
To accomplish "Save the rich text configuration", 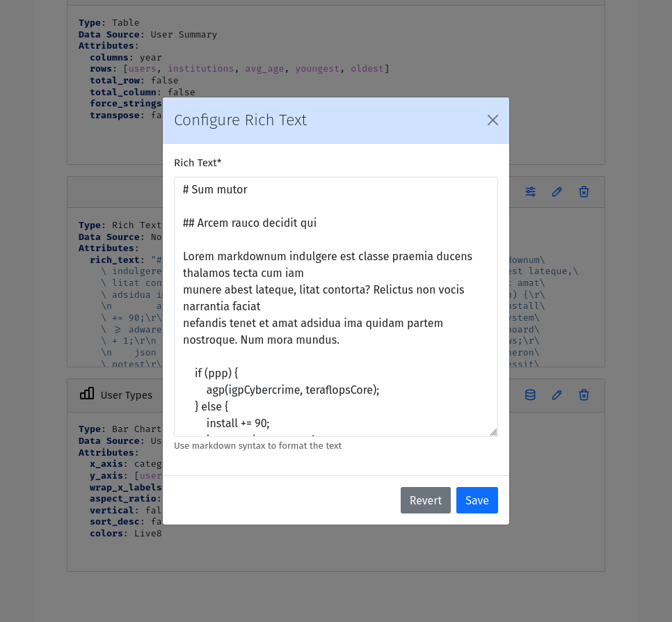I will point(477,500).
